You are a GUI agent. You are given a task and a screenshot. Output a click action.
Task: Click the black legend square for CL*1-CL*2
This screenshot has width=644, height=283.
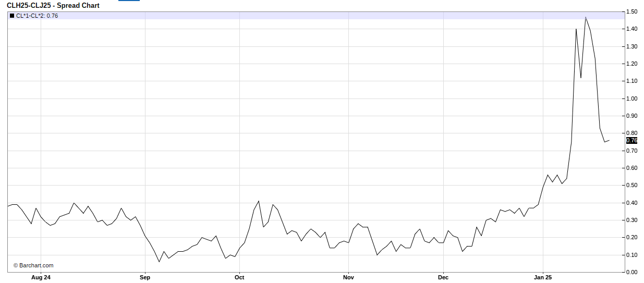12,16
